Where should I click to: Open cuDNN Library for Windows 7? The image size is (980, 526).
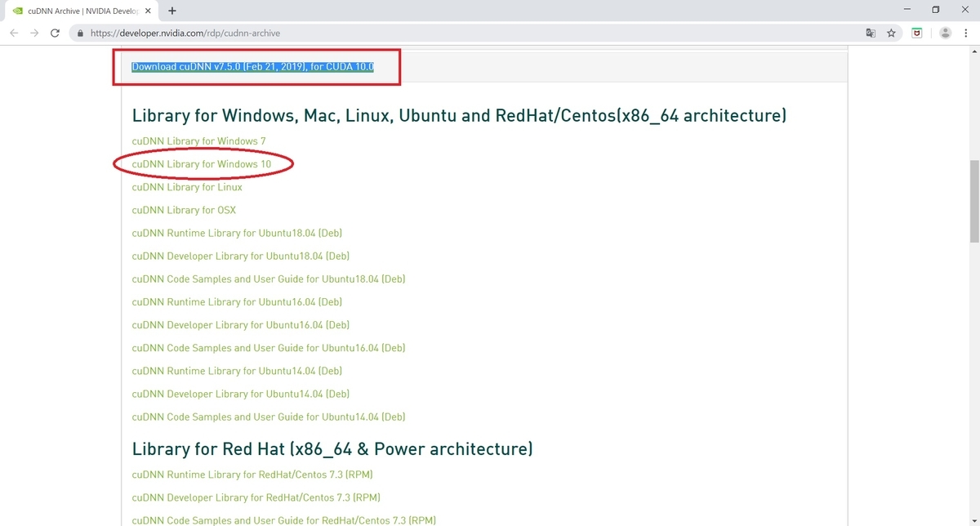pos(198,141)
